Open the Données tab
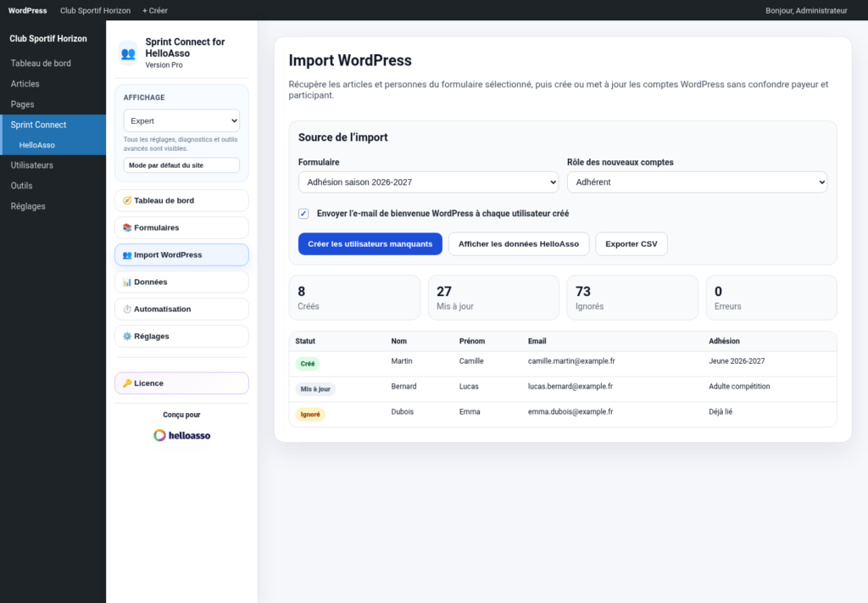Viewport: 868px width, 603px height. (181, 282)
